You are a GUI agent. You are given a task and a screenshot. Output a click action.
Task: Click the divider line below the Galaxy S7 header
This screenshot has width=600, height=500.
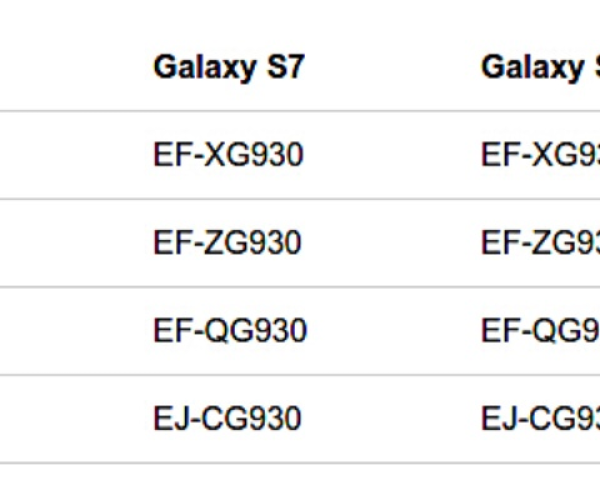pos(229,111)
